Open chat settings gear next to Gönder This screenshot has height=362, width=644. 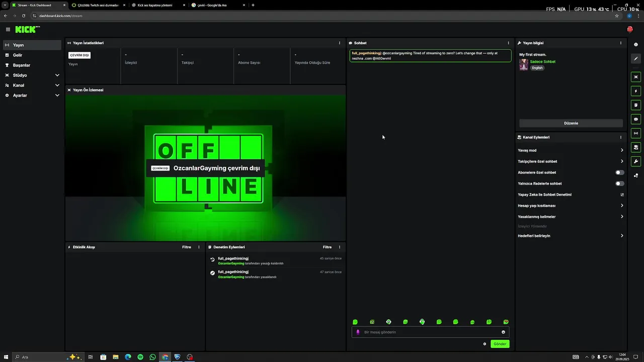[485, 344]
